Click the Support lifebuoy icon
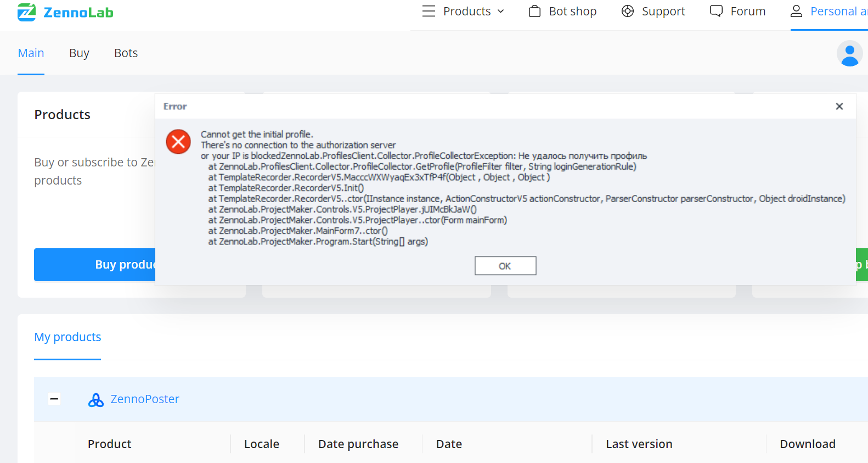The height and width of the screenshot is (463, 868). click(628, 11)
